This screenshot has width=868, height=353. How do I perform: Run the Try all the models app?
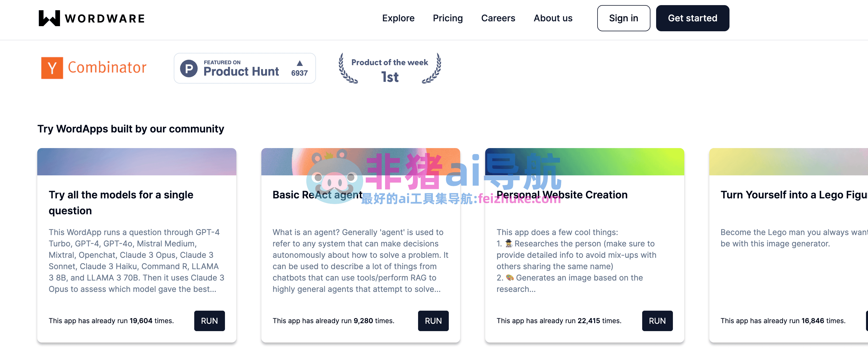click(x=209, y=320)
